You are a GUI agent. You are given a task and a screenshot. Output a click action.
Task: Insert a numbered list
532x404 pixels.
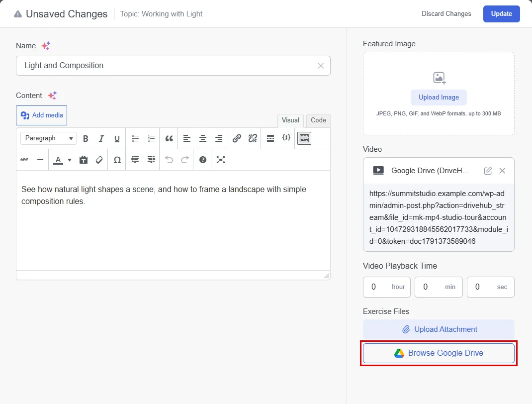click(x=151, y=138)
